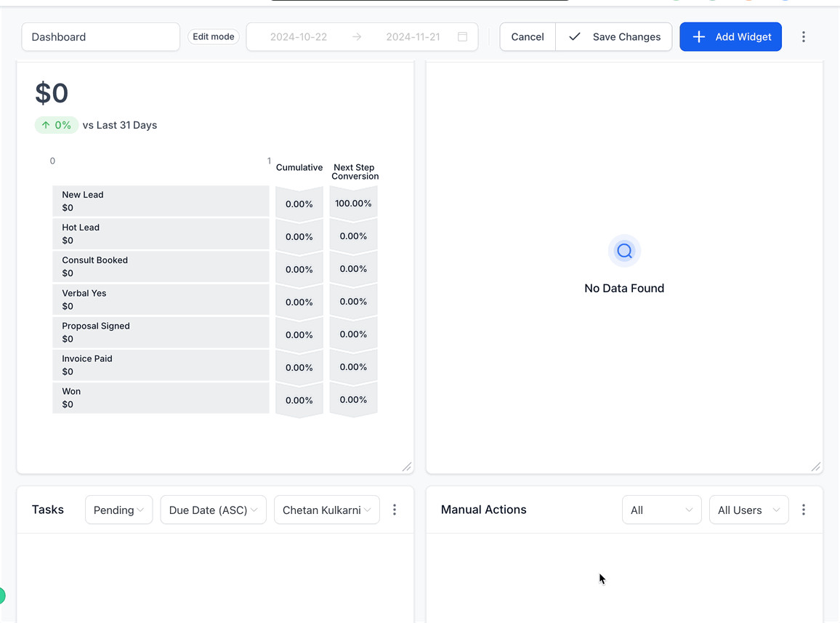Open the Chetan Kulkarni assignee dropdown
Viewport: 840px width, 623px height.
[326, 510]
